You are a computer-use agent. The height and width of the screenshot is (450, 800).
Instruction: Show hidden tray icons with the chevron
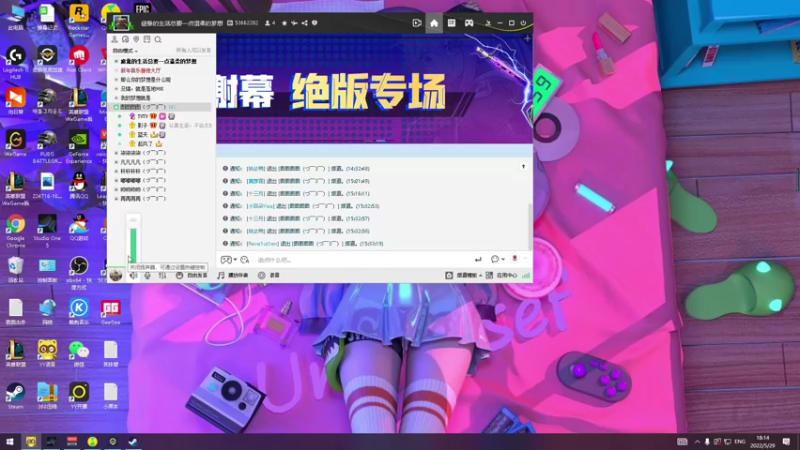pos(697,441)
